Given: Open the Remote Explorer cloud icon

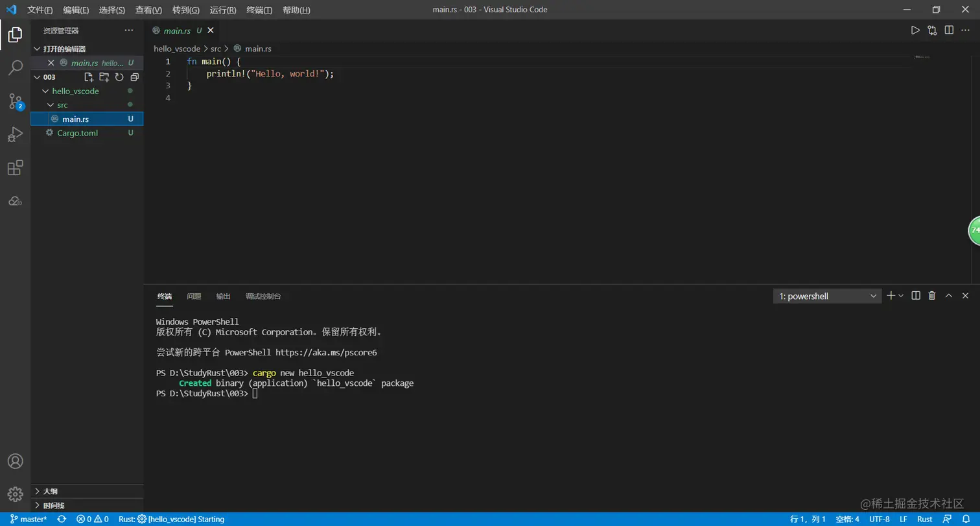Looking at the screenshot, I should tap(15, 201).
